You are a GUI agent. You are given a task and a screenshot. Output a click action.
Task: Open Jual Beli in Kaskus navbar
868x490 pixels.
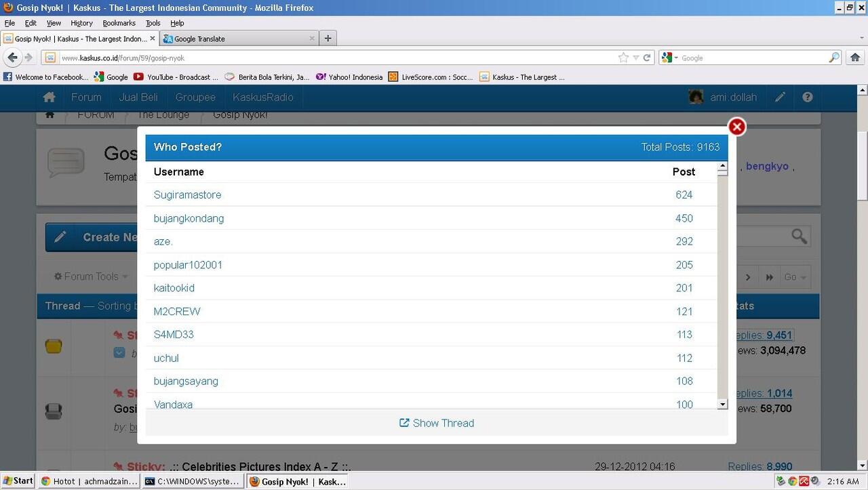click(138, 97)
